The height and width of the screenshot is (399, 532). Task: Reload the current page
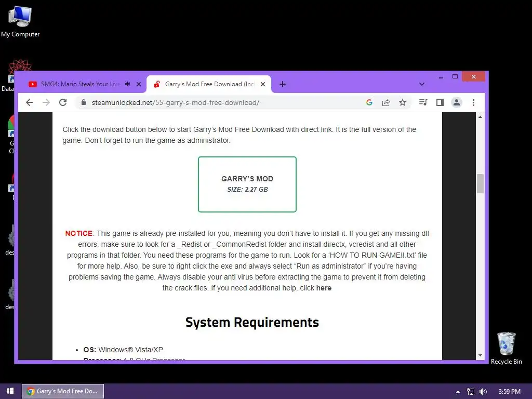click(x=63, y=102)
